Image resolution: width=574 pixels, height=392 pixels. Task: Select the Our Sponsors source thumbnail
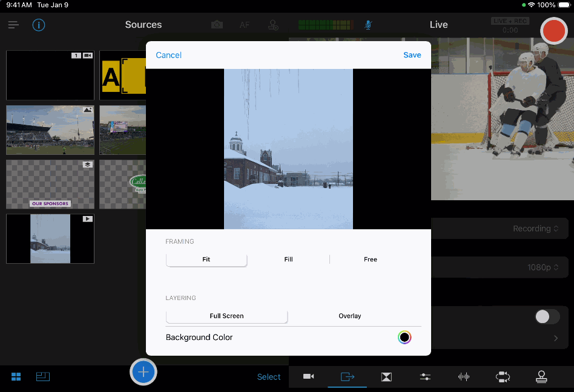click(50, 185)
